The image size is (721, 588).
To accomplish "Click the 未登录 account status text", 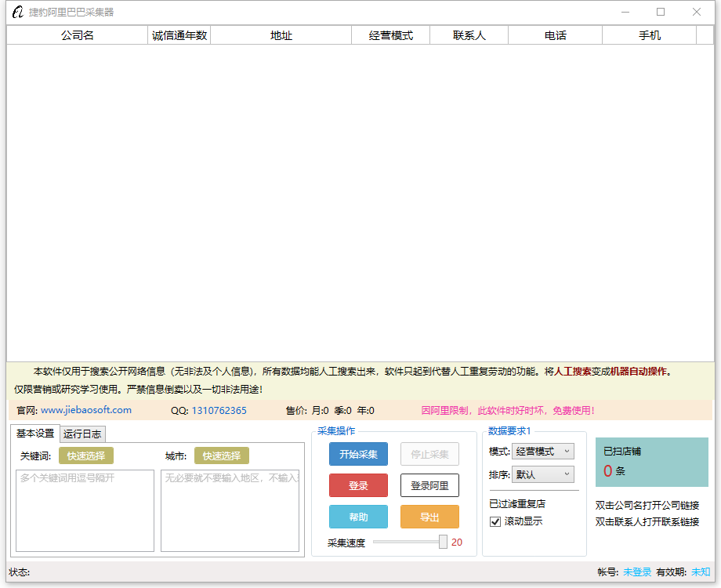I will click(637, 572).
